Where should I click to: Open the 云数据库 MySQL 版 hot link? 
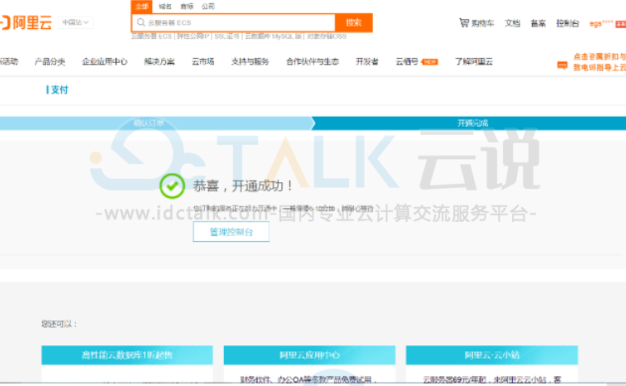point(273,36)
